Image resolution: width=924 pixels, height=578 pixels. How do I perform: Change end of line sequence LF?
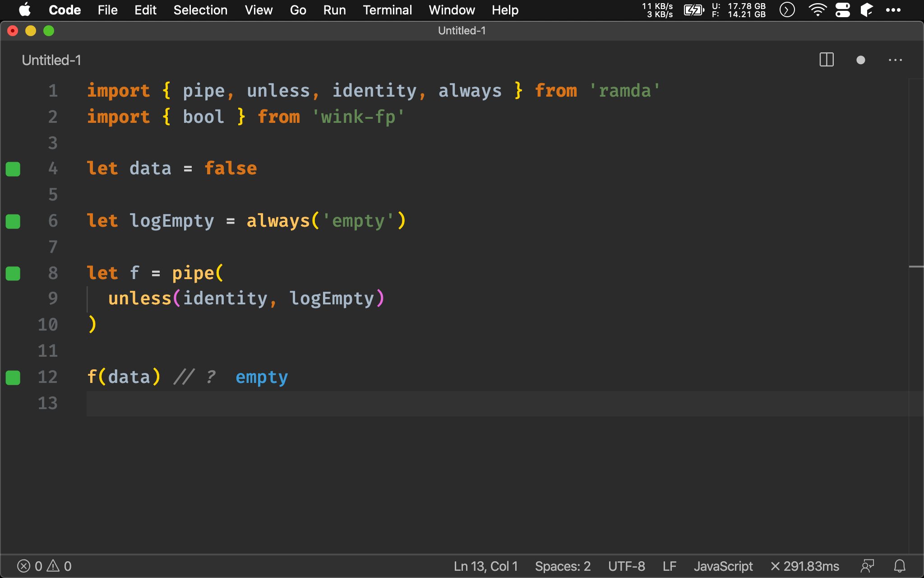click(x=669, y=566)
